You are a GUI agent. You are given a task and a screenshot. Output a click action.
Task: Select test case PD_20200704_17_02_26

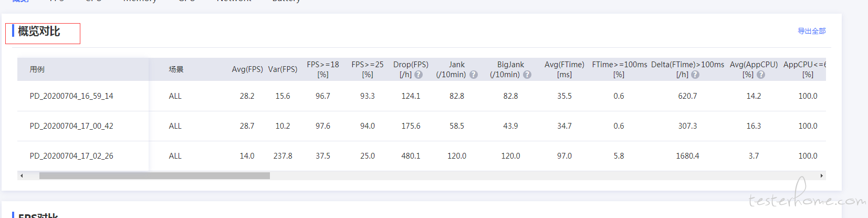point(71,156)
